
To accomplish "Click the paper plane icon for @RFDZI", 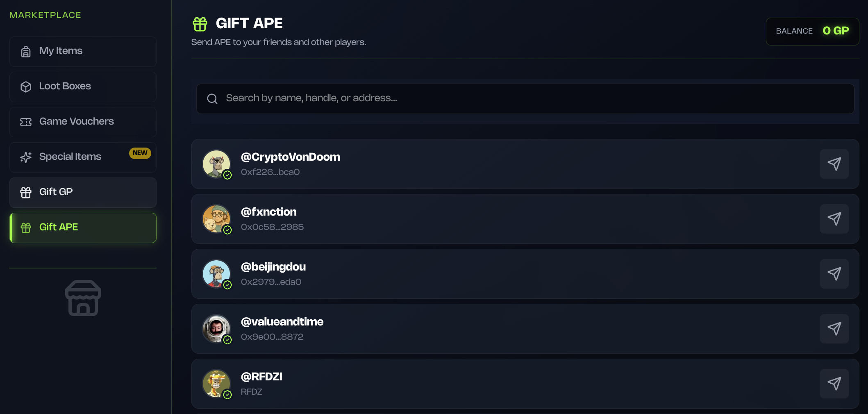I will point(834,384).
